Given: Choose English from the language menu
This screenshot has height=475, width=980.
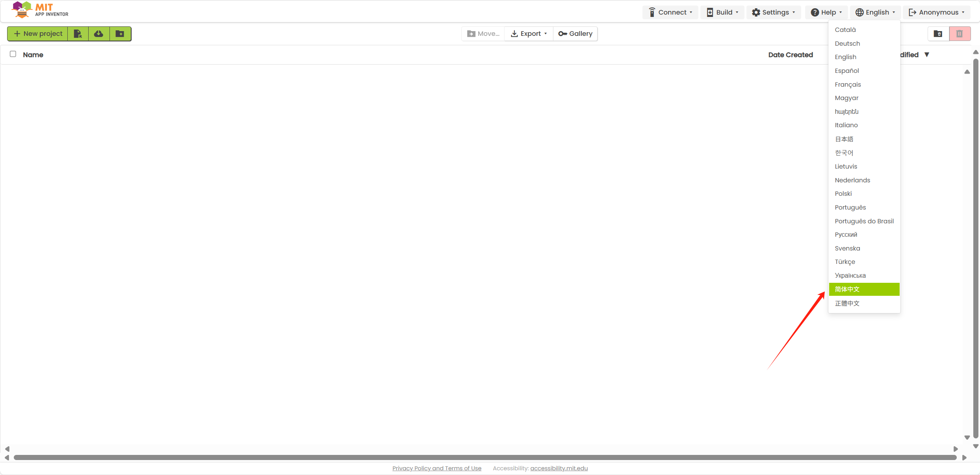Looking at the screenshot, I should [845, 57].
